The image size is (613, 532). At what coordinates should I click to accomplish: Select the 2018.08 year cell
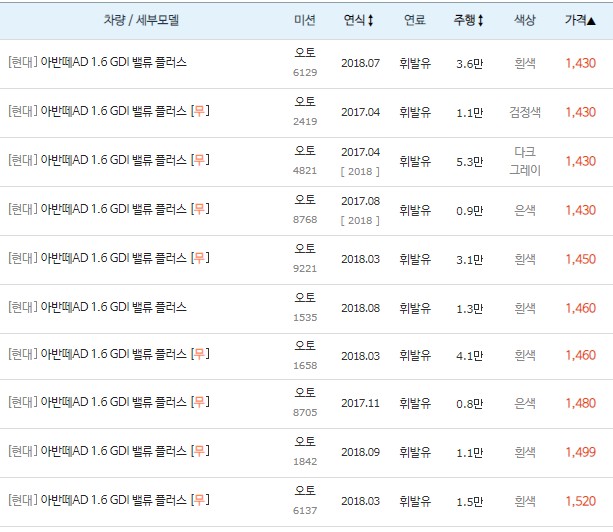point(360,308)
